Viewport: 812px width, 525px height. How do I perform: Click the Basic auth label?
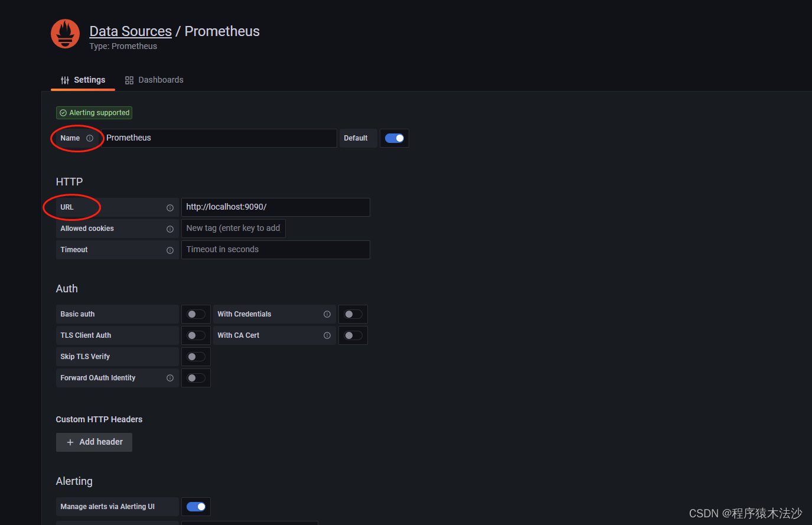click(77, 314)
